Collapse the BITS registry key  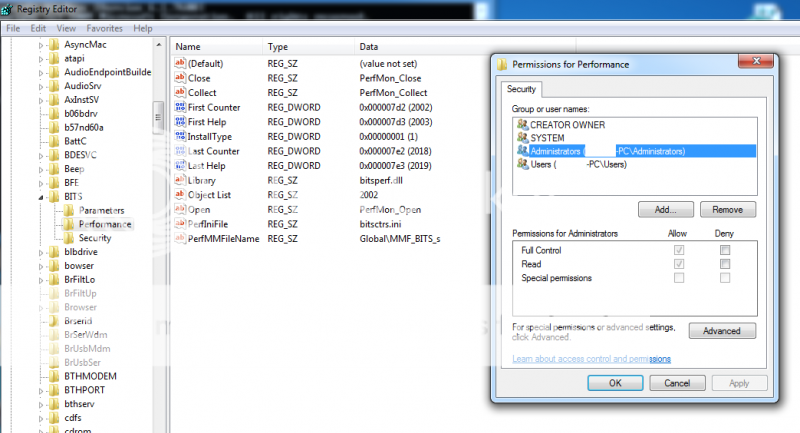(x=41, y=197)
